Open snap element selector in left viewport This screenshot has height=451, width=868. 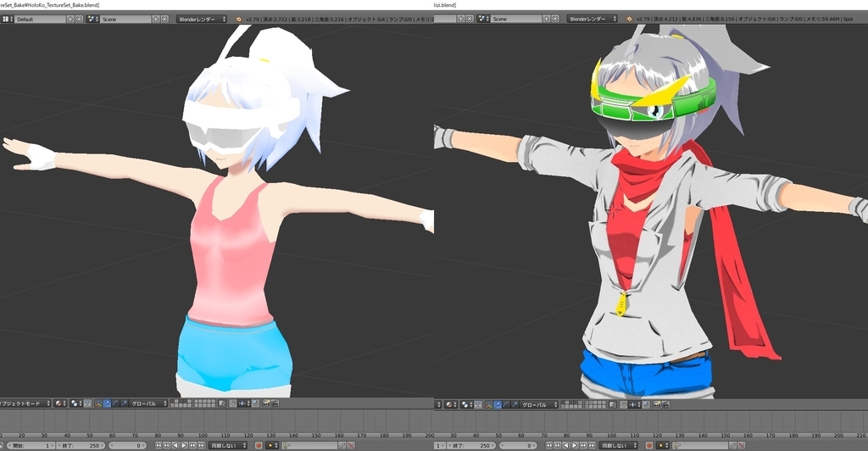tap(244, 404)
